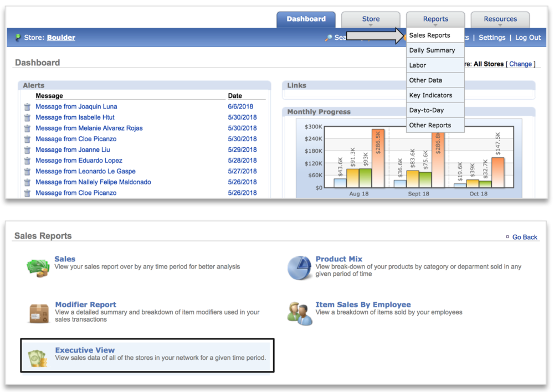
Task: Open the Sales report link
Action: pyautogui.click(x=65, y=259)
